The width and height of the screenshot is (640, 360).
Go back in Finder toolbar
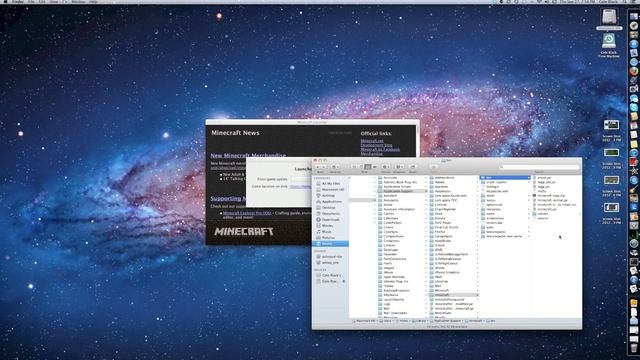(x=318, y=167)
